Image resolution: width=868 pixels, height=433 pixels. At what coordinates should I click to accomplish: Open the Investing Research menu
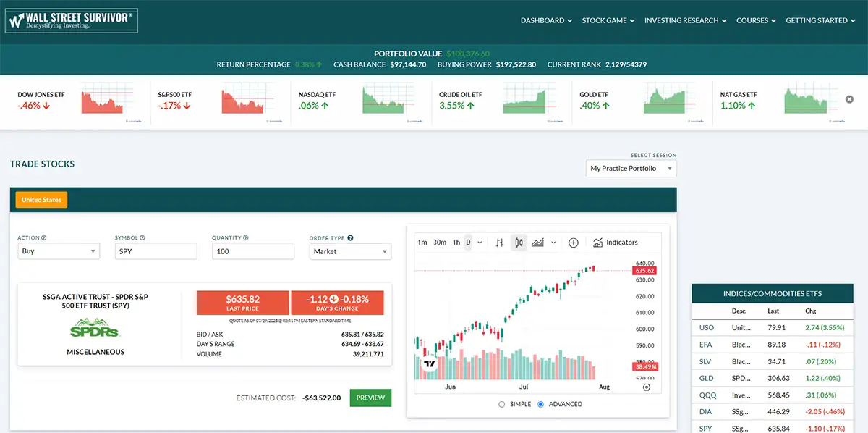point(685,20)
